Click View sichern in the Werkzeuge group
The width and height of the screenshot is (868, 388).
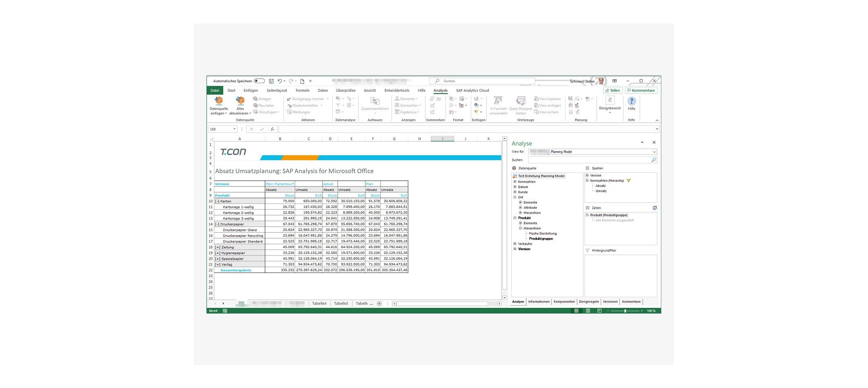tap(546, 112)
